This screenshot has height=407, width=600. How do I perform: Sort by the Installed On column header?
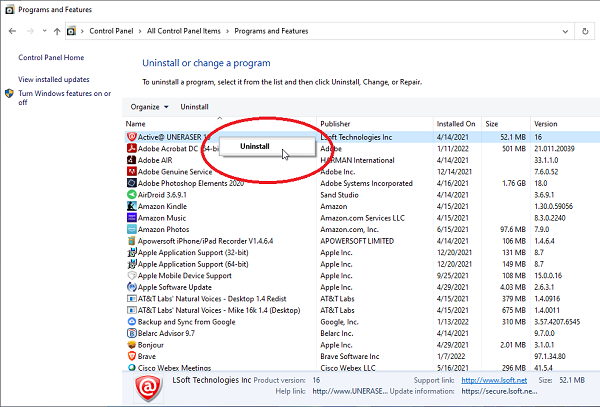point(456,124)
